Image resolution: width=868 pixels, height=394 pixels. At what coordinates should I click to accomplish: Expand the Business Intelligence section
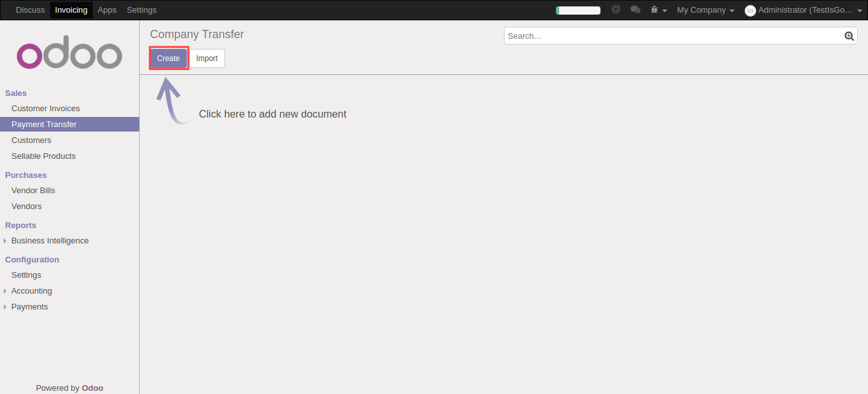(x=50, y=241)
